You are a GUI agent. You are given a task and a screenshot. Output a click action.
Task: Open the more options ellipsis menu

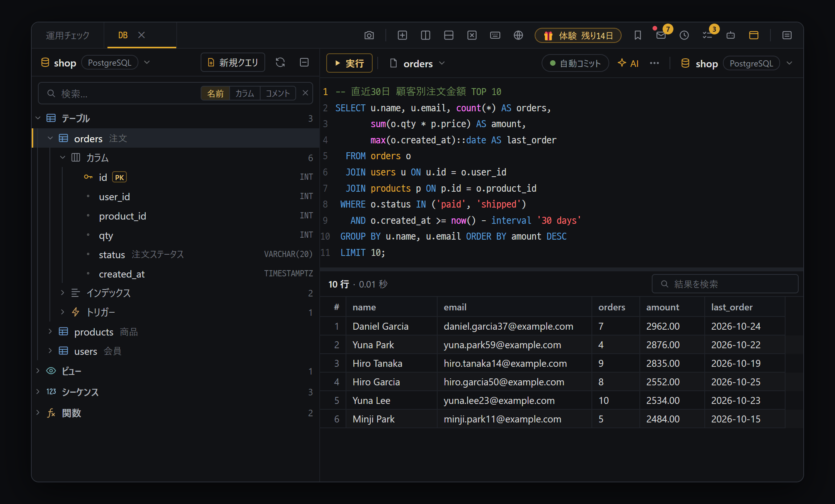[x=654, y=63]
